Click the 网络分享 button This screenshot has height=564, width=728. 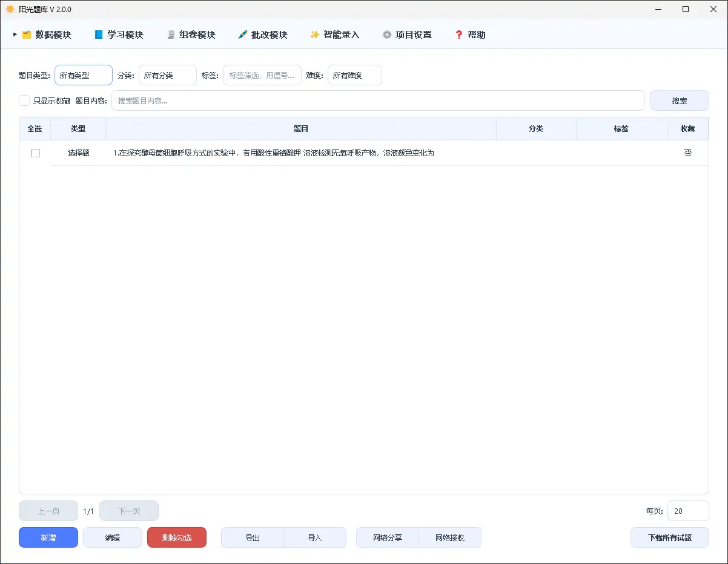tap(388, 537)
